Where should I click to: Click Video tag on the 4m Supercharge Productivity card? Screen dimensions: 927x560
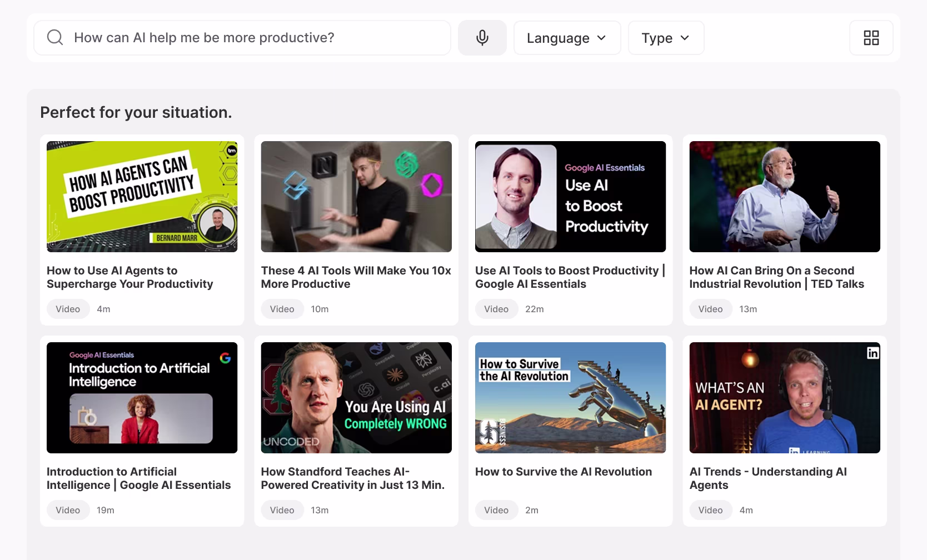pos(68,309)
